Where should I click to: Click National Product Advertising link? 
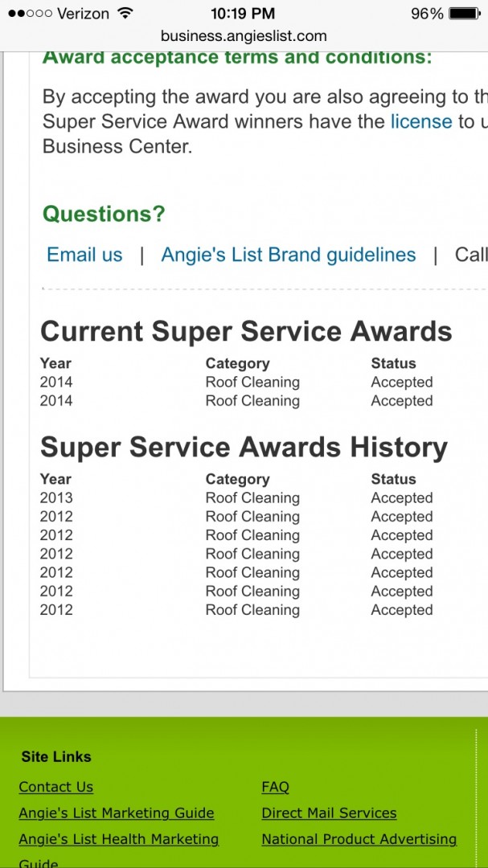pyautogui.click(x=359, y=839)
